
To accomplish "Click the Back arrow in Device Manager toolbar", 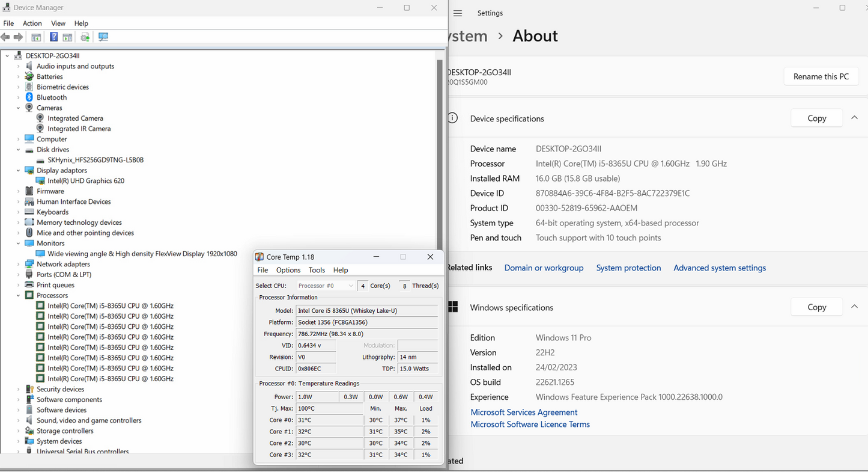I will pyautogui.click(x=5, y=37).
